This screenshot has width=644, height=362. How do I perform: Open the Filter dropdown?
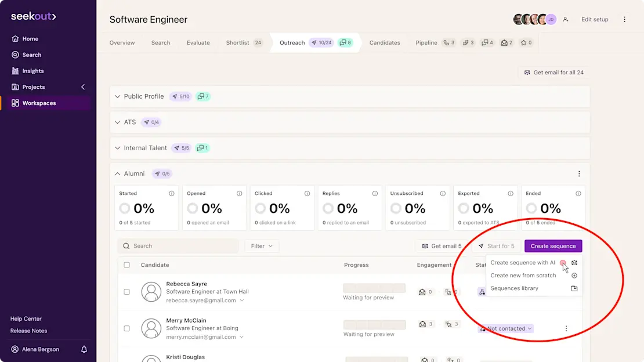262,246
